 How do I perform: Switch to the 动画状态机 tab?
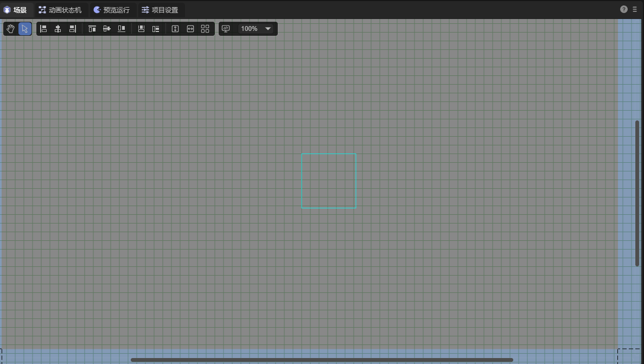pos(60,10)
